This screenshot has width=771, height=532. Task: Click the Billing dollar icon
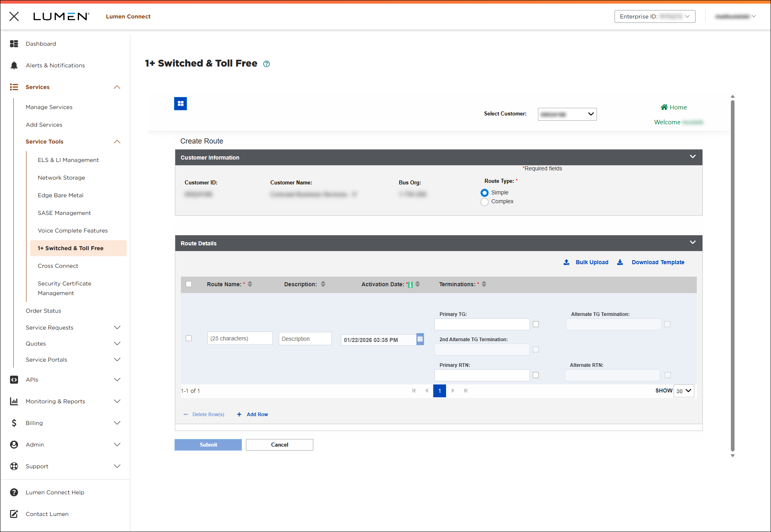pyautogui.click(x=14, y=423)
